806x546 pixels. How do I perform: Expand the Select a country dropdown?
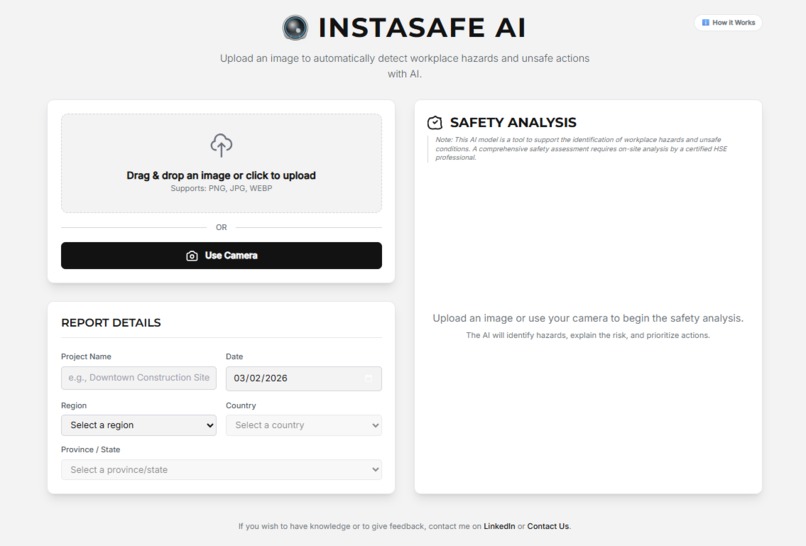pos(304,425)
